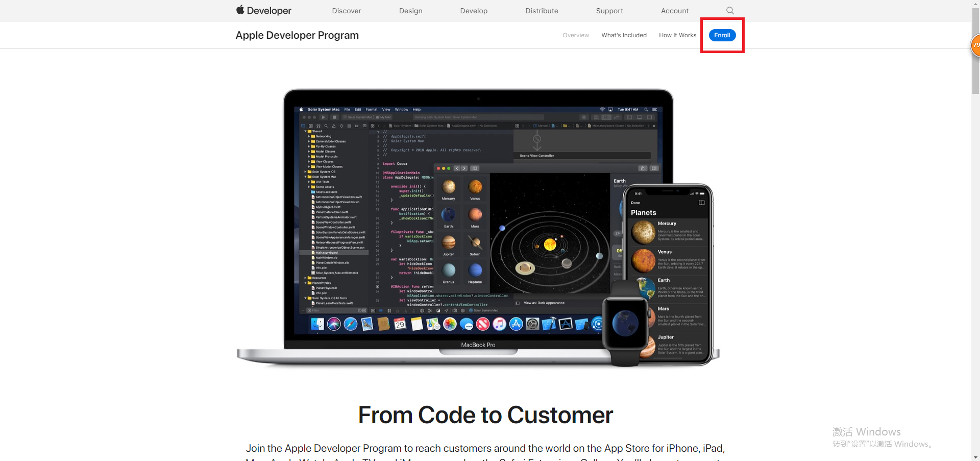Open the Discover menu

[x=347, y=11]
